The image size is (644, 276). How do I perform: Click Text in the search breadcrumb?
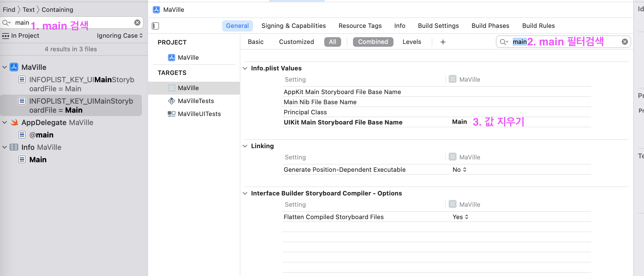[x=29, y=10]
